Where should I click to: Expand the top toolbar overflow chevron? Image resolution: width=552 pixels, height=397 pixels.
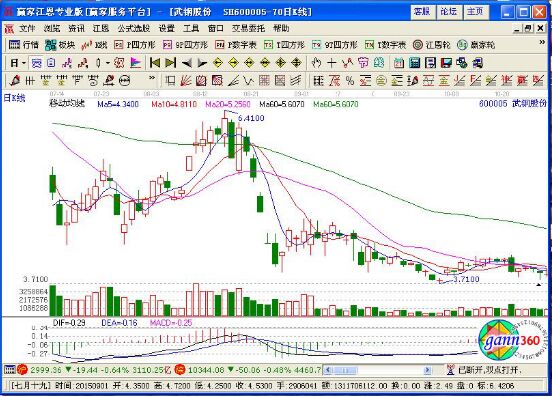coord(542,43)
